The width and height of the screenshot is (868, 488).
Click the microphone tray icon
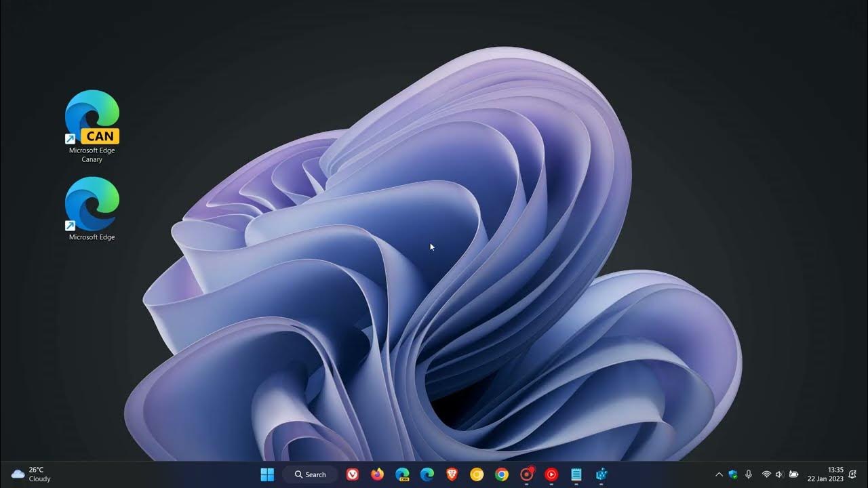(749, 474)
